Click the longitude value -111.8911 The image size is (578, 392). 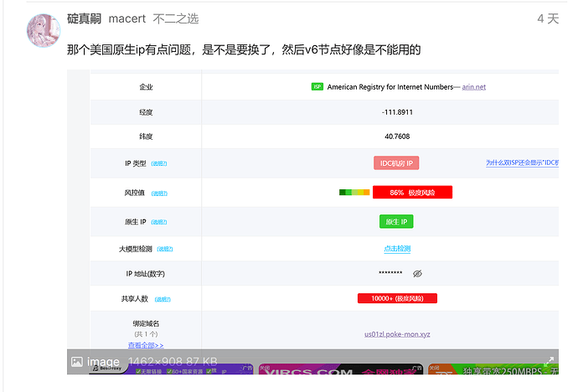[397, 112]
